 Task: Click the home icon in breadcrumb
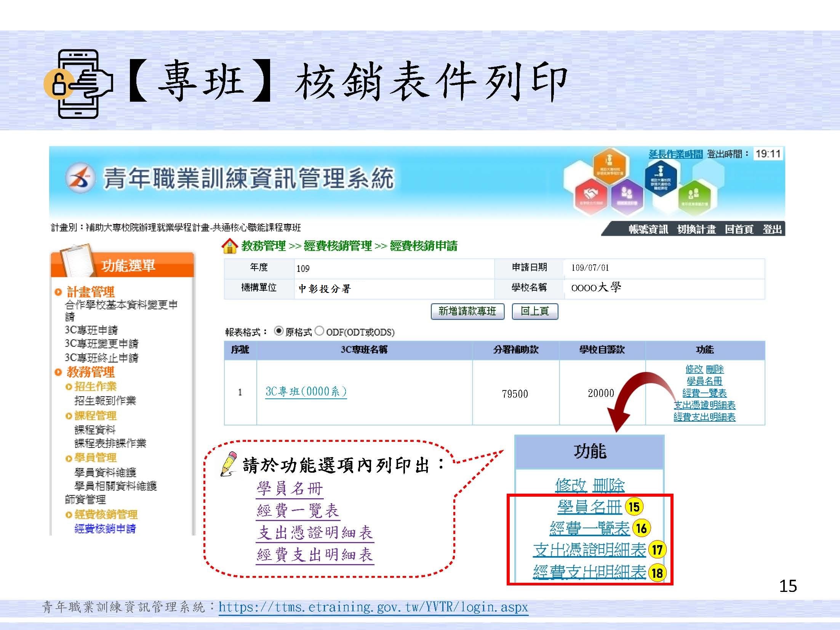point(230,246)
